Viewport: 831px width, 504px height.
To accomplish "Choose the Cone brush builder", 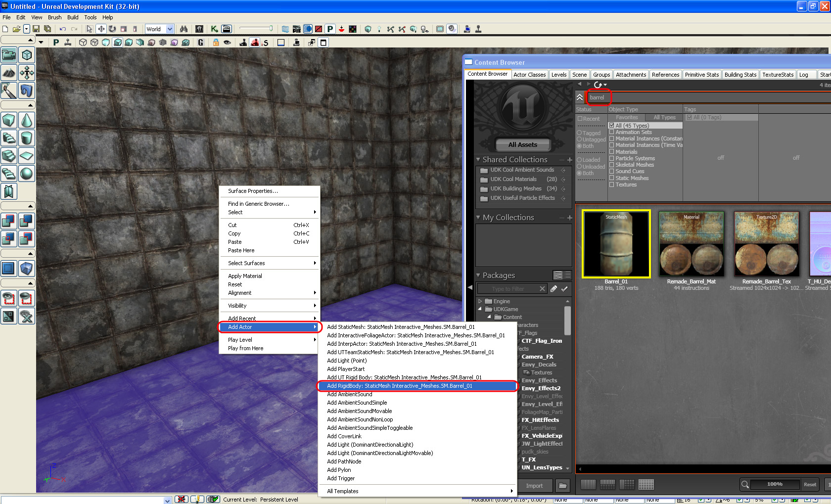I will point(27,120).
